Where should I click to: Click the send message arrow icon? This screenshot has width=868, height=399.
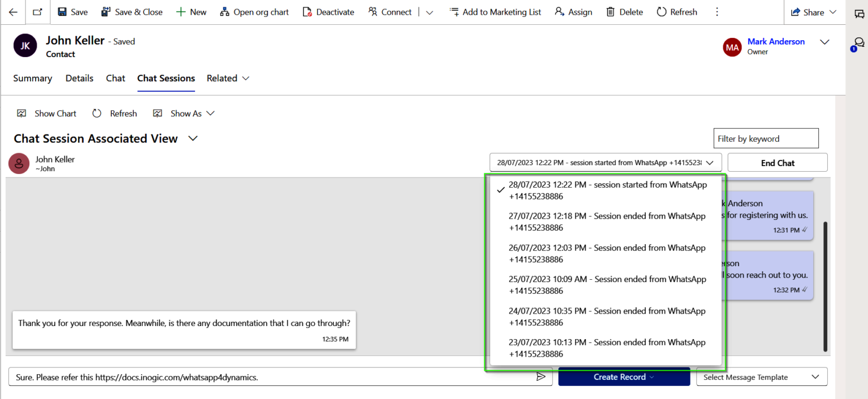click(x=541, y=377)
